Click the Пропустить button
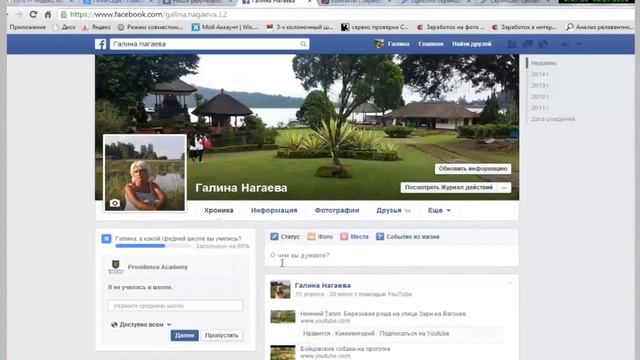This screenshot has height=360, width=640. (x=222, y=335)
